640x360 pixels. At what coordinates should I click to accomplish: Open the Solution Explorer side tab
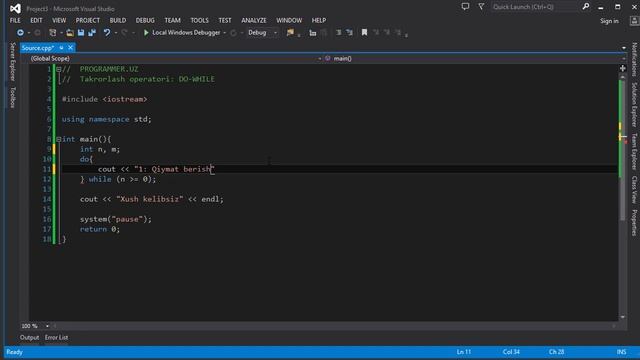[634, 104]
